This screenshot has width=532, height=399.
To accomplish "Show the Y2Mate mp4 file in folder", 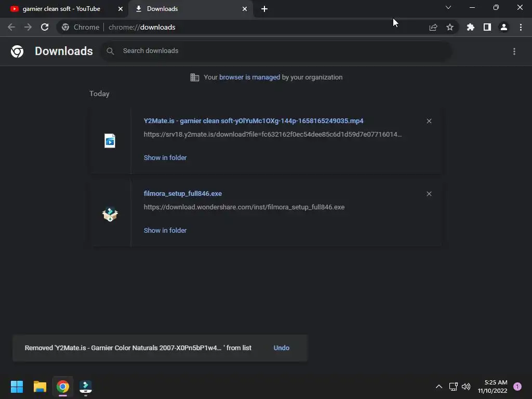I will 165,158.
